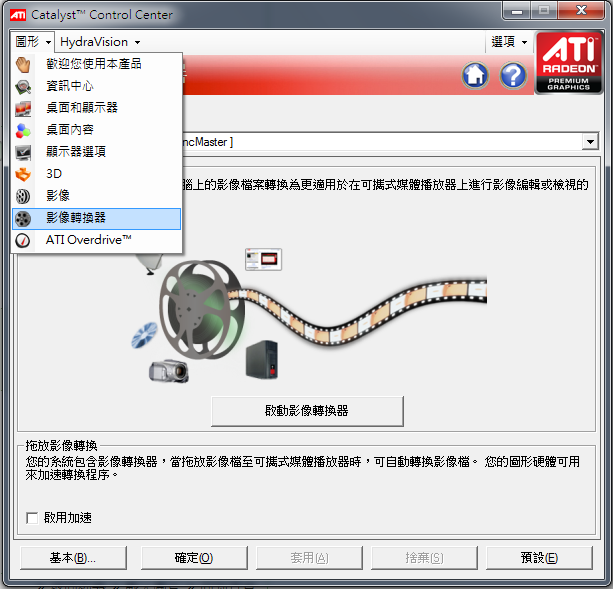Viewport: 613px width, 589px height.
Task: Click the camcorder image
Action: pyautogui.click(x=169, y=371)
